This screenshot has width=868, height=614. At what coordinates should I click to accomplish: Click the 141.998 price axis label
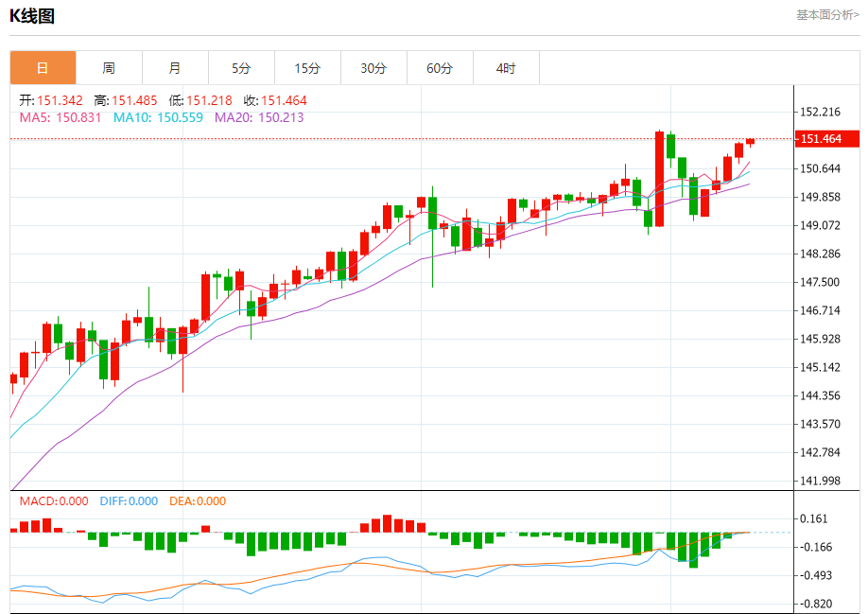pos(821,481)
